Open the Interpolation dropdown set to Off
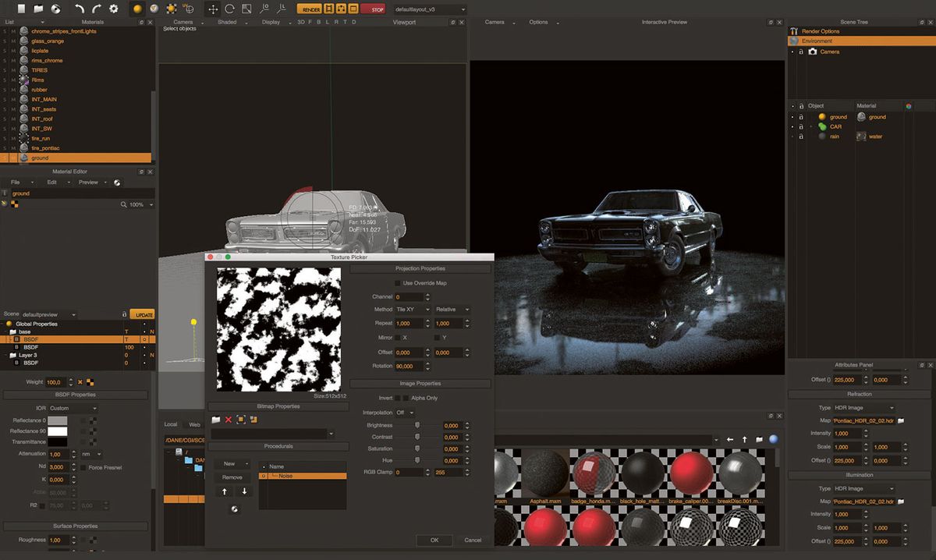936x560 pixels. (x=405, y=412)
